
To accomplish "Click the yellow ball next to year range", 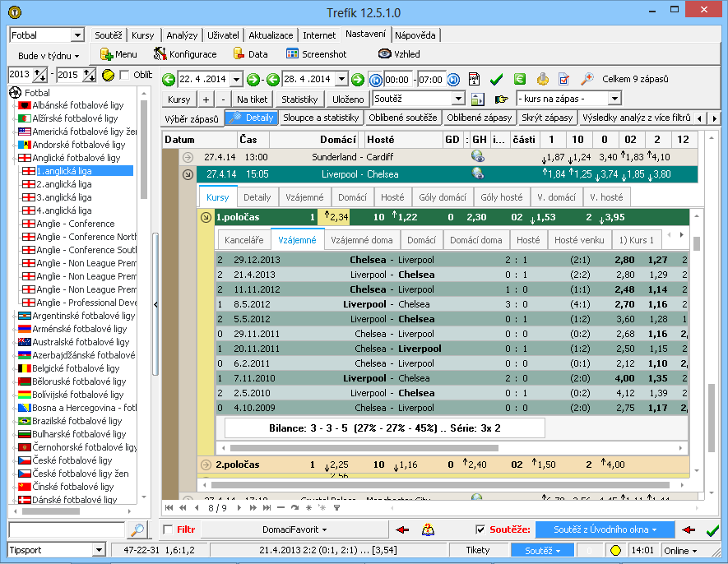I will [x=109, y=75].
